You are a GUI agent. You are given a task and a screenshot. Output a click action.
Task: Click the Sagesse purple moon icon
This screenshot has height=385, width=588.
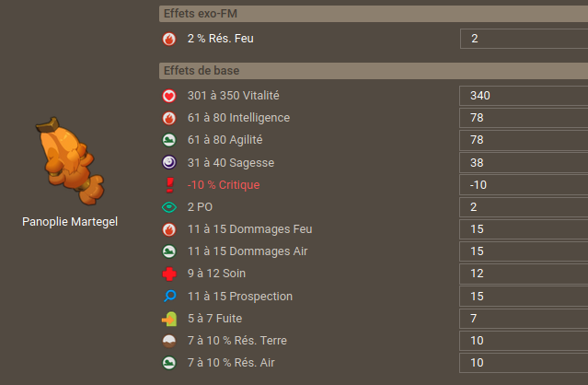click(169, 162)
